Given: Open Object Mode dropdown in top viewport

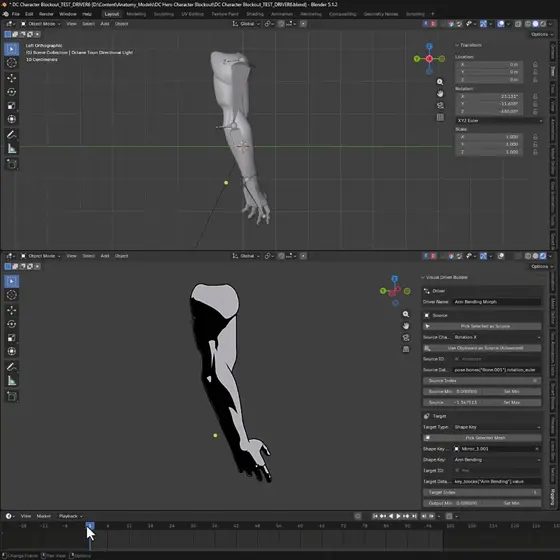Looking at the screenshot, I should 40,24.
